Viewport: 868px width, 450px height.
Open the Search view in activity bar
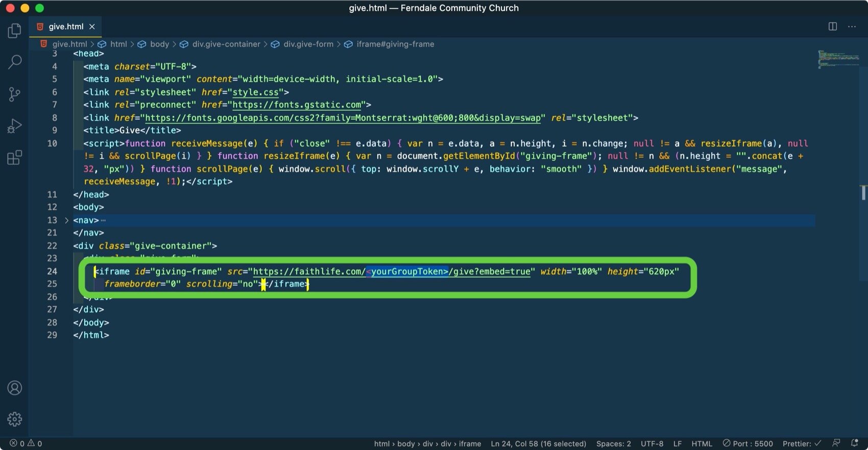[14, 62]
